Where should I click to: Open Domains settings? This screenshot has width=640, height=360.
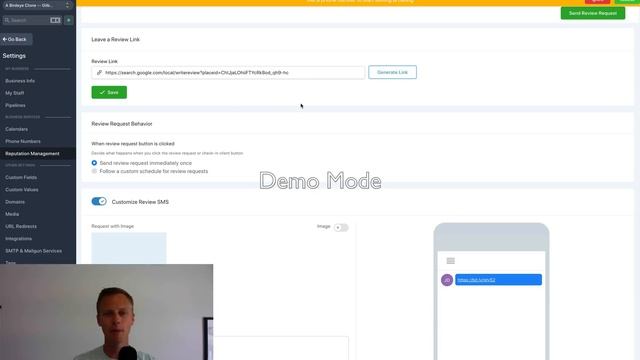click(x=15, y=202)
